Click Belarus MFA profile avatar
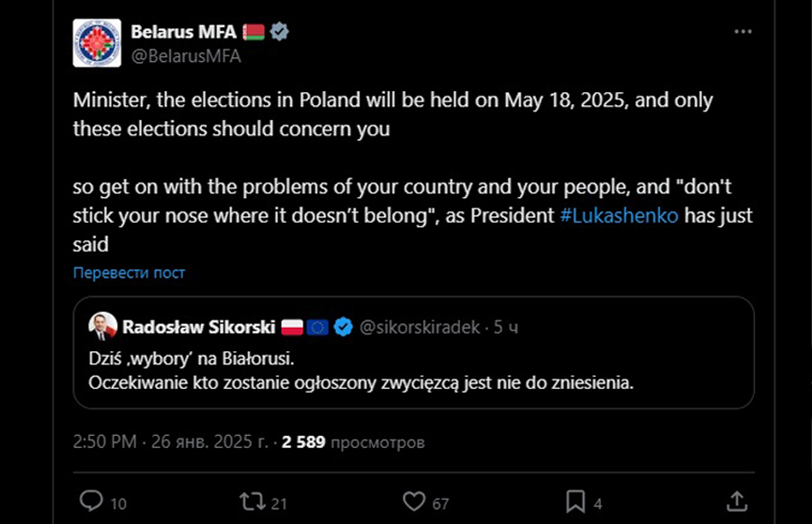Image resolution: width=812 pixels, height=524 pixels. (97, 43)
